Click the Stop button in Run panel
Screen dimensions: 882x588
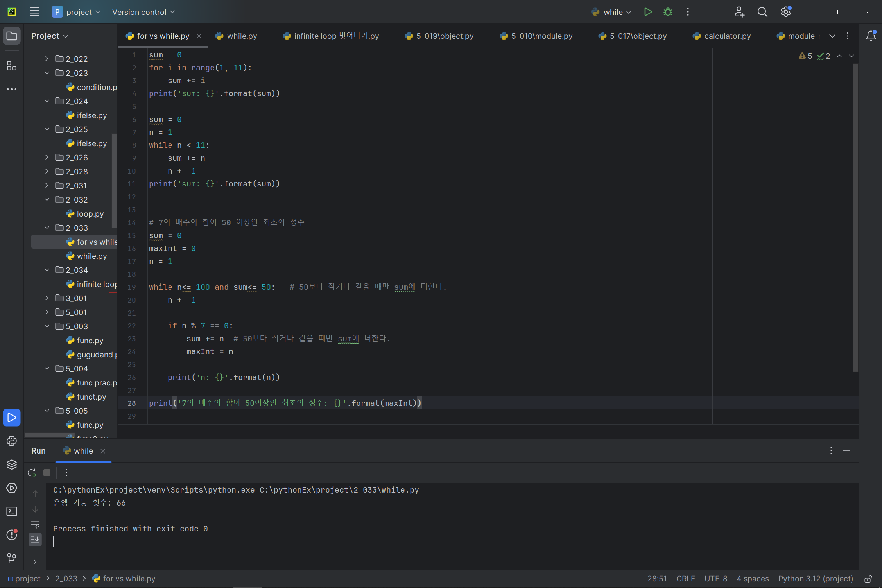[47, 473]
